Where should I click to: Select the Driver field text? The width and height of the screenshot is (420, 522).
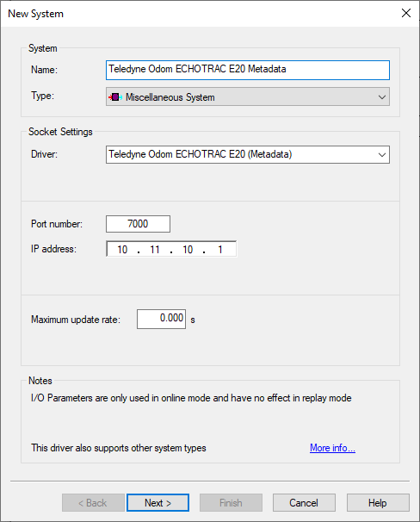(x=201, y=154)
